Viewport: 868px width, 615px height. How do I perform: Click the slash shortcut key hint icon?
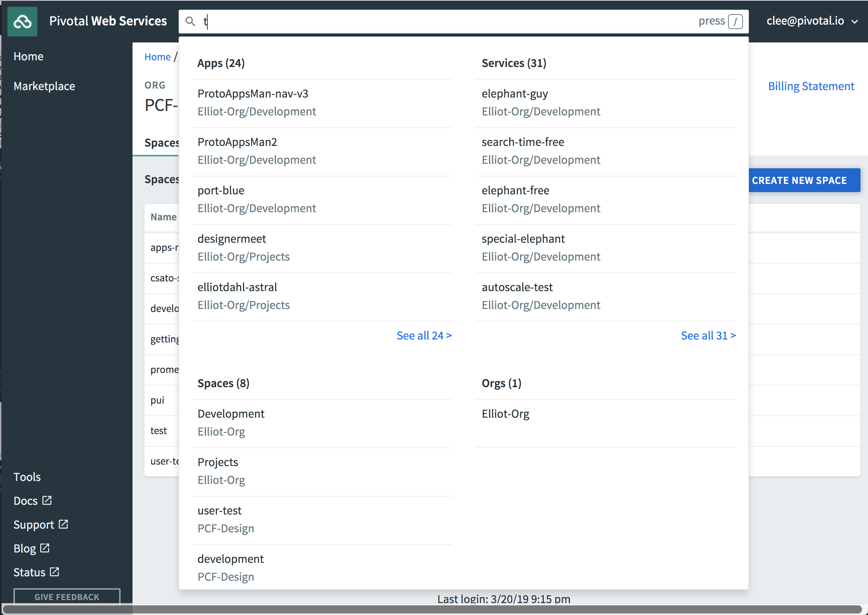click(735, 21)
